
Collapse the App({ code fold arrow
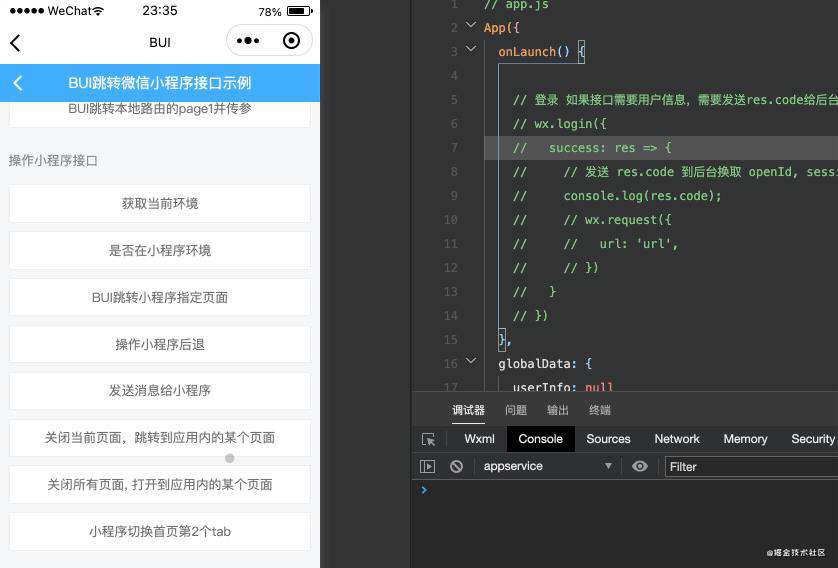click(x=471, y=25)
